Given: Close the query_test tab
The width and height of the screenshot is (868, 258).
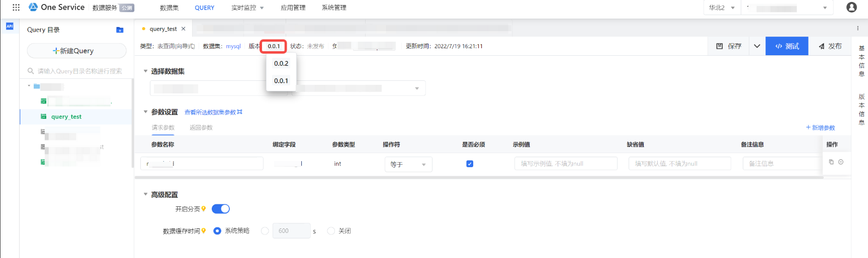Looking at the screenshot, I should [184, 29].
